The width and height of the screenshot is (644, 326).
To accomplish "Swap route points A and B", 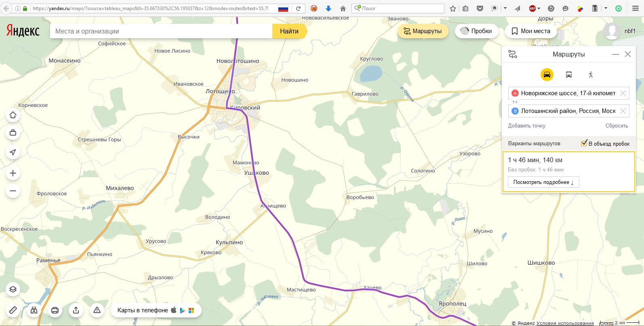I will 515,102.
